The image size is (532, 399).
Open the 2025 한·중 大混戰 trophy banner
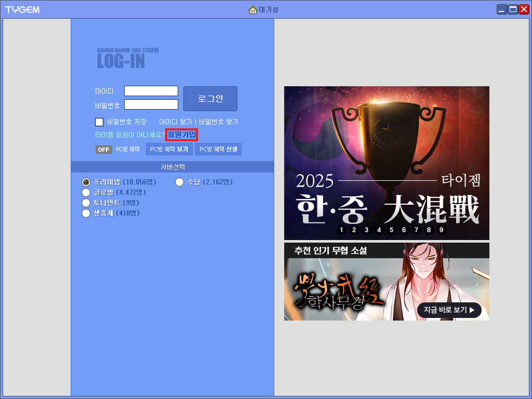point(387,163)
